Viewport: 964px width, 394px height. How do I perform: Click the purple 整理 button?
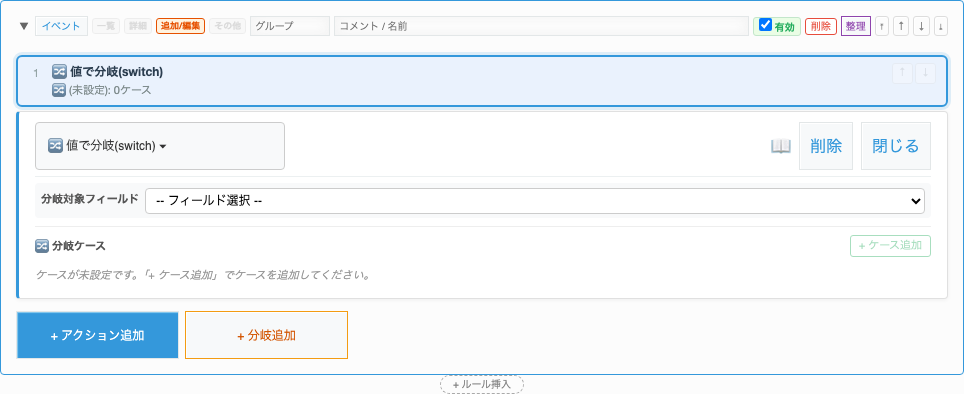pyautogui.click(x=856, y=26)
